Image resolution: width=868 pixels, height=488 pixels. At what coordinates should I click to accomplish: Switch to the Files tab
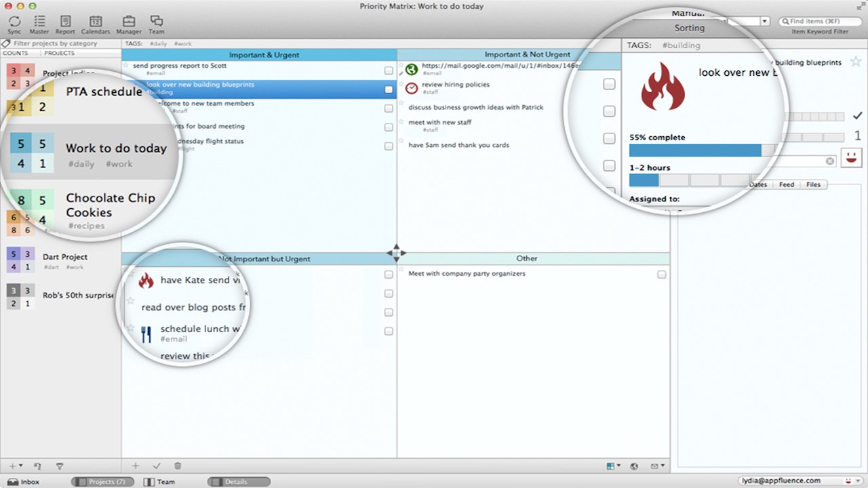coord(813,184)
